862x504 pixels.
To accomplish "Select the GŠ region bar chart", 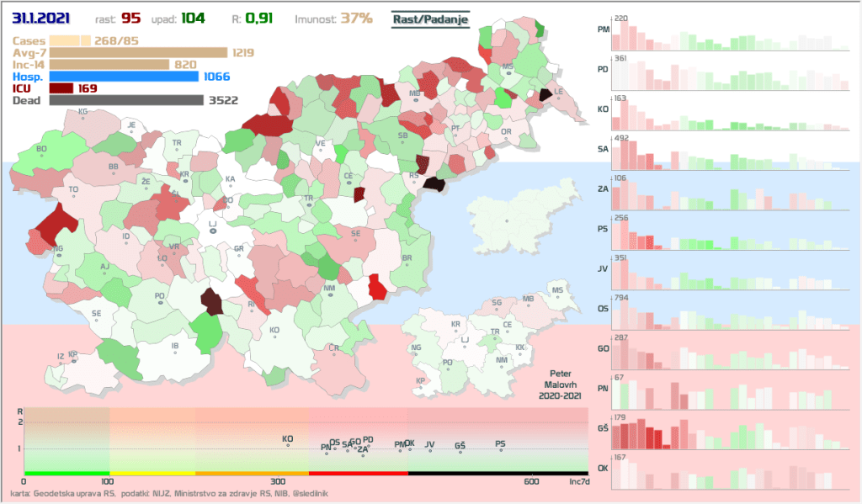I will pyautogui.click(x=724, y=429).
